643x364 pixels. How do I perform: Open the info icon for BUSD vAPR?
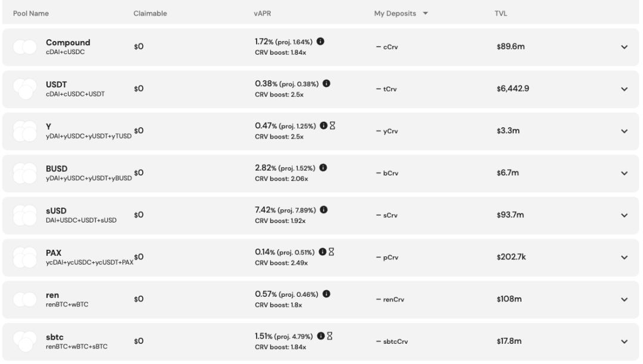(x=323, y=168)
